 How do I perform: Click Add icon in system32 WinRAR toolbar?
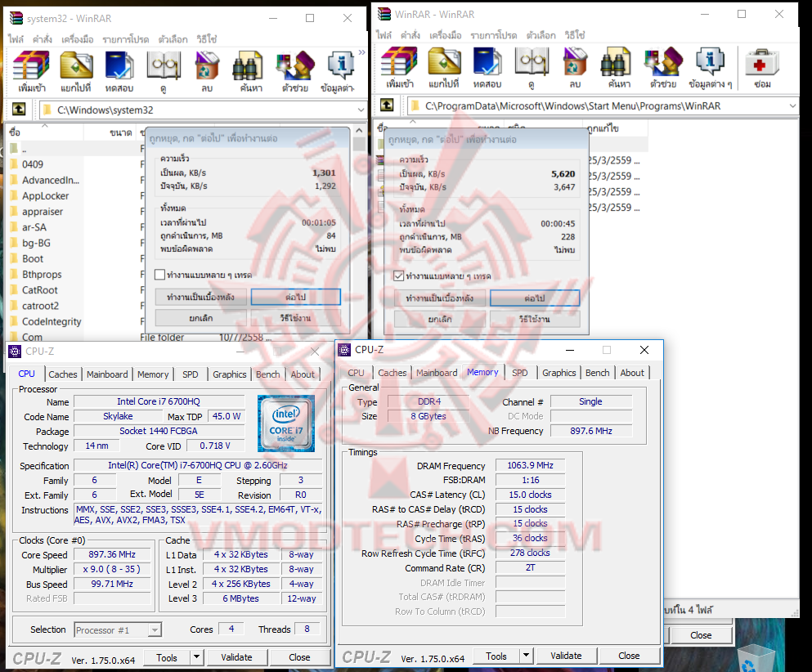point(31,71)
